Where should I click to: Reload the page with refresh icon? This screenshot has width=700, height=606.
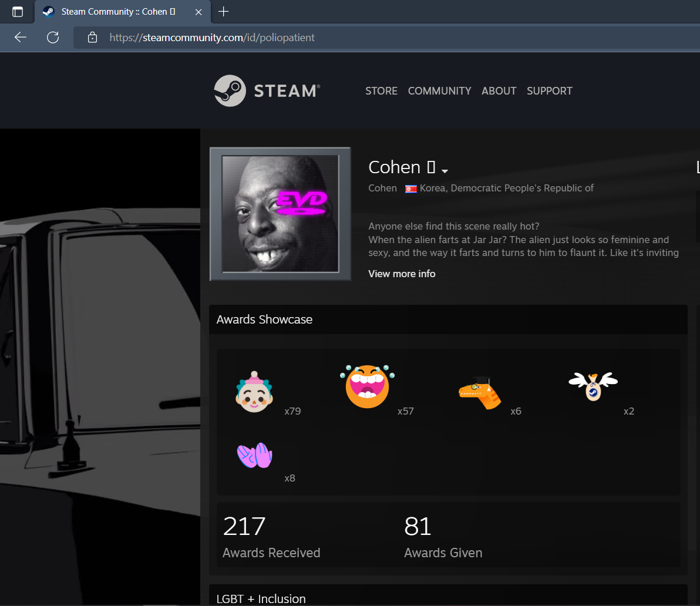click(53, 38)
